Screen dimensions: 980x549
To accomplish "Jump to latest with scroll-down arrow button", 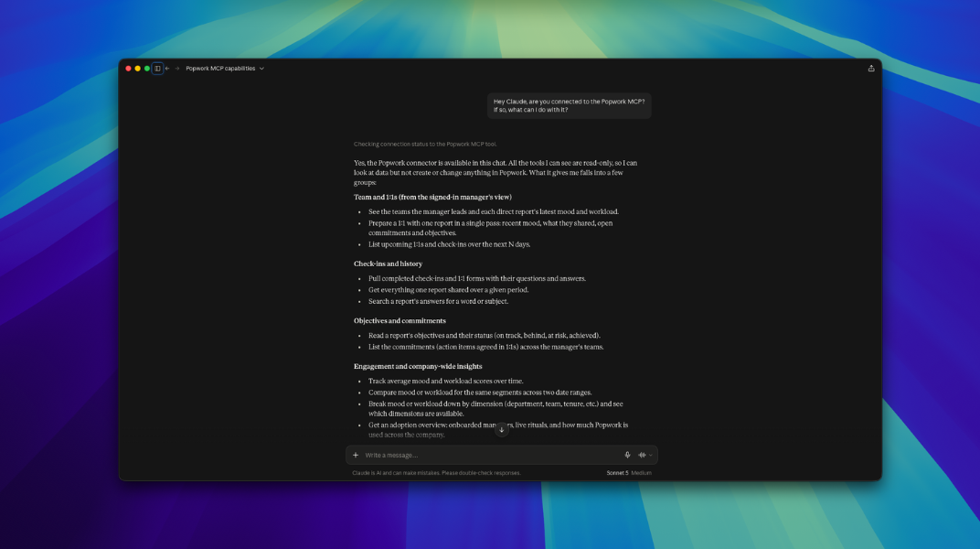I will 501,429.
